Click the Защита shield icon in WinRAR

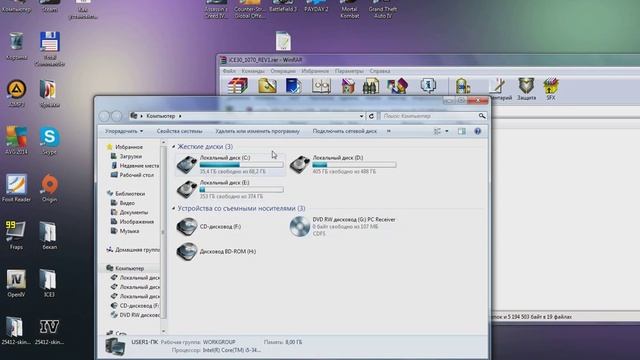pyautogui.click(x=526, y=86)
